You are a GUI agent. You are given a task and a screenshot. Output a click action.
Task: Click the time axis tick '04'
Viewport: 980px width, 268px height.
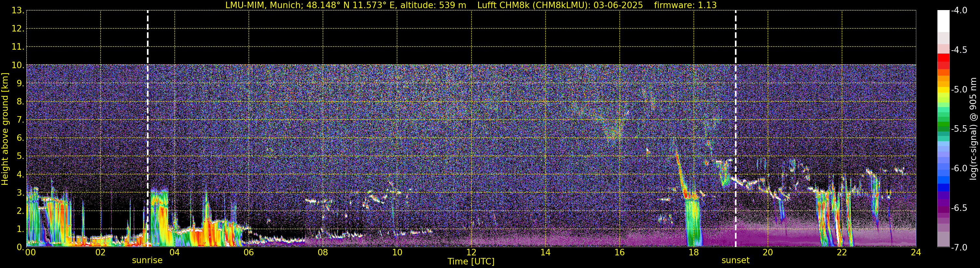tap(175, 252)
